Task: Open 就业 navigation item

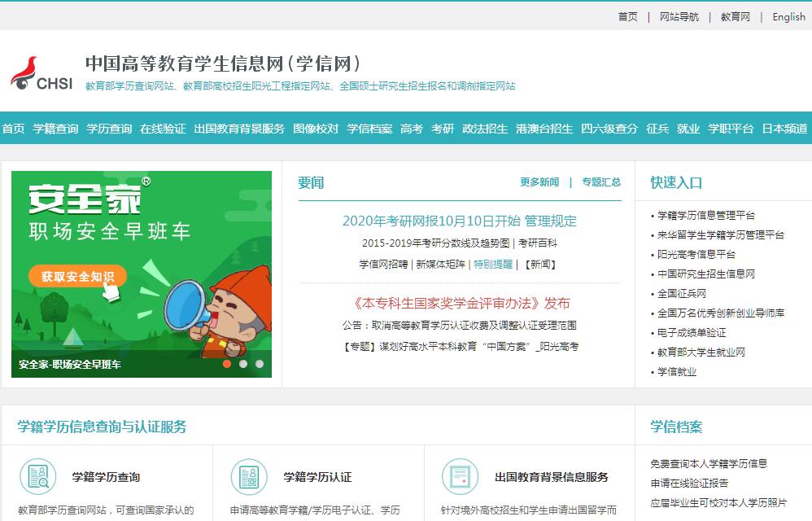Action: [x=688, y=129]
